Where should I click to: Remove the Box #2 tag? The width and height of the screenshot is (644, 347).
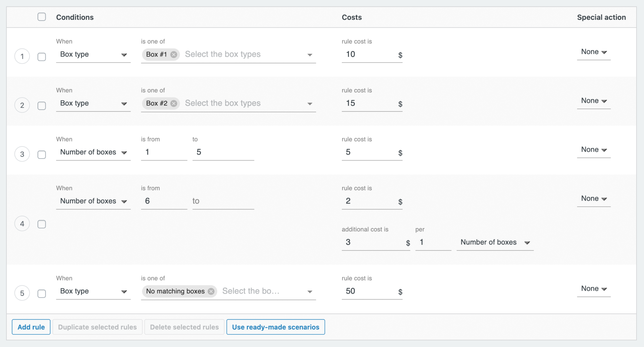(174, 104)
